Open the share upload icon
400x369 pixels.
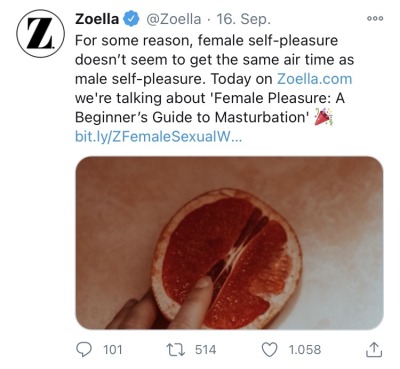tap(374, 349)
